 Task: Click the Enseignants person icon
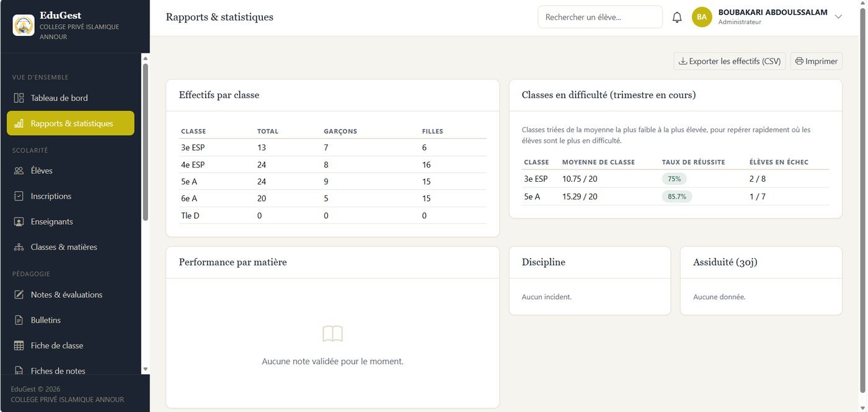(19, 222)
